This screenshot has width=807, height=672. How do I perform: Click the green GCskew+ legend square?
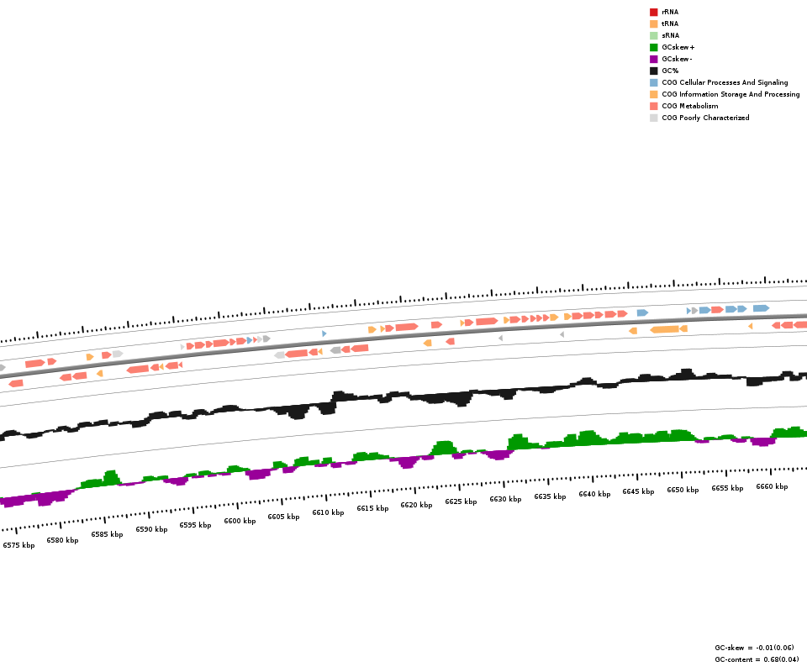point(653,47)
